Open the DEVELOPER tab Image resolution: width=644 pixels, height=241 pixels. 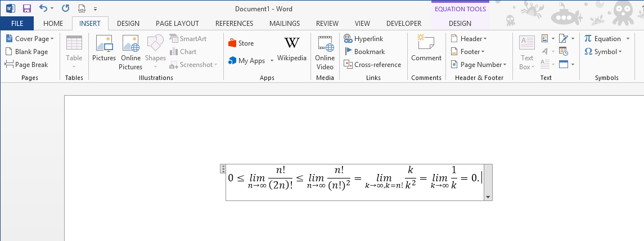point(404,24)
